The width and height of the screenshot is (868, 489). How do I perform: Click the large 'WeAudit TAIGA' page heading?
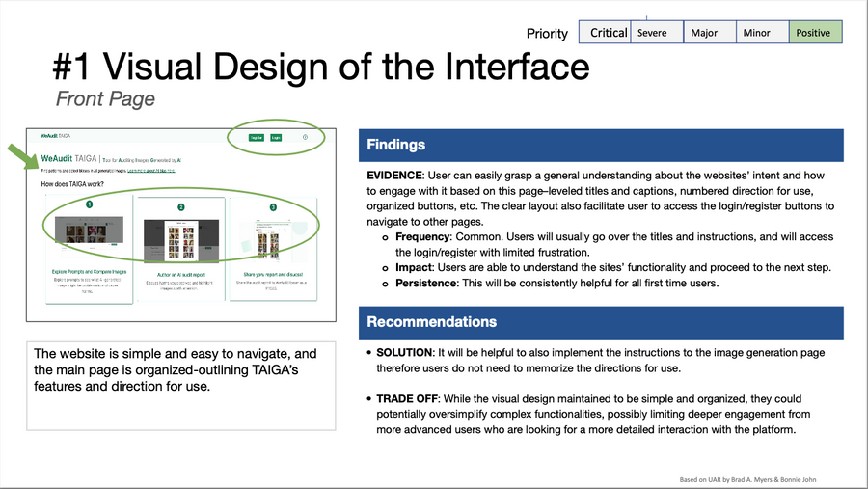coord(68,158)
